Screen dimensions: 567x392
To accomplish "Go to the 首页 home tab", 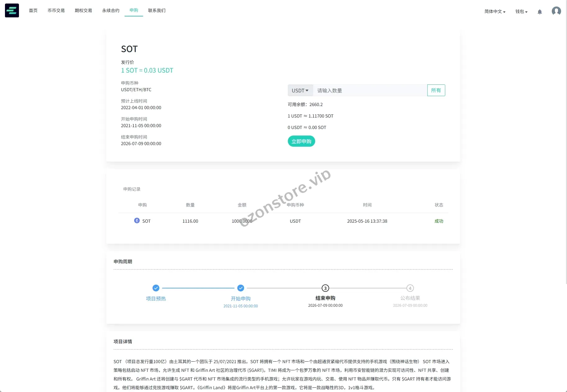I will [33, 11].
